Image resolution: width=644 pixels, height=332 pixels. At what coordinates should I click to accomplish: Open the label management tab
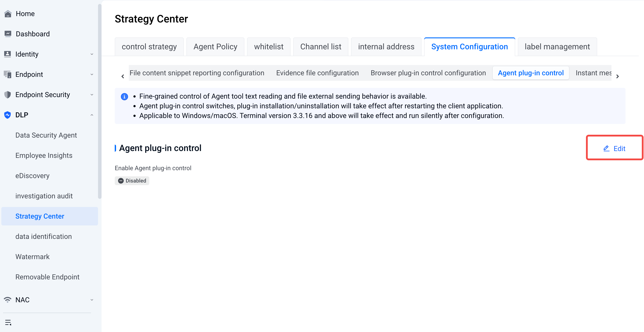[557, 47]
